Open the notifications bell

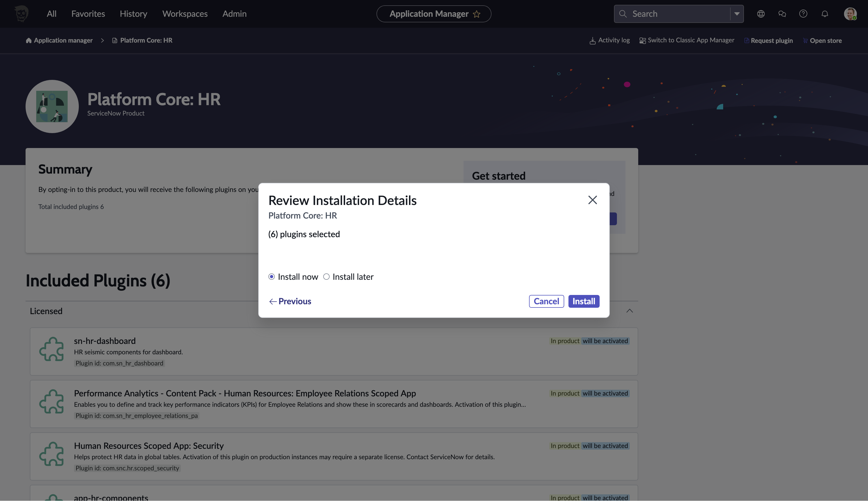[x=825, y=14]
